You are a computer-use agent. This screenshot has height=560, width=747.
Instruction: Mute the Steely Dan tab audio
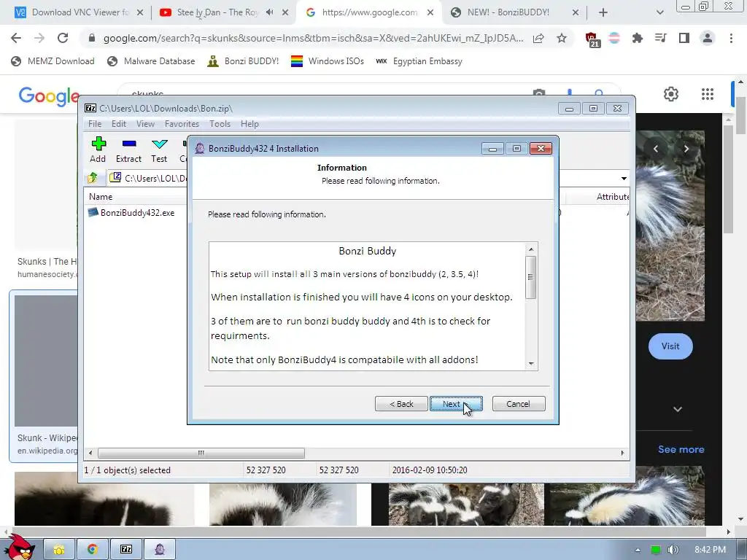270,12
